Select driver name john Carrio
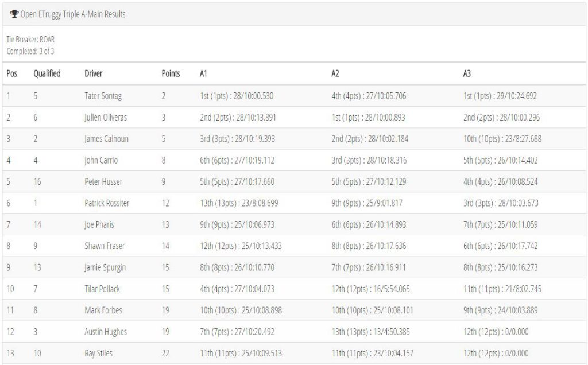 coord(101,160)
